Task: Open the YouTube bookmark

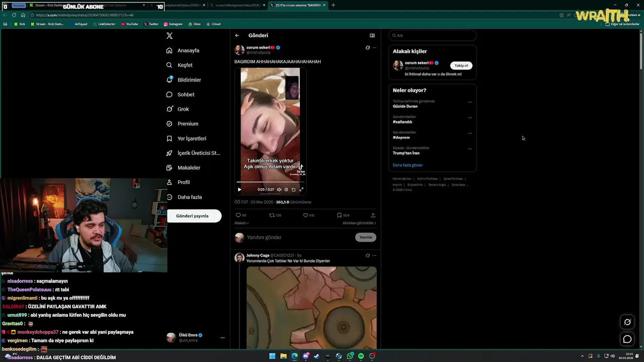Action: tap(129, 24)
